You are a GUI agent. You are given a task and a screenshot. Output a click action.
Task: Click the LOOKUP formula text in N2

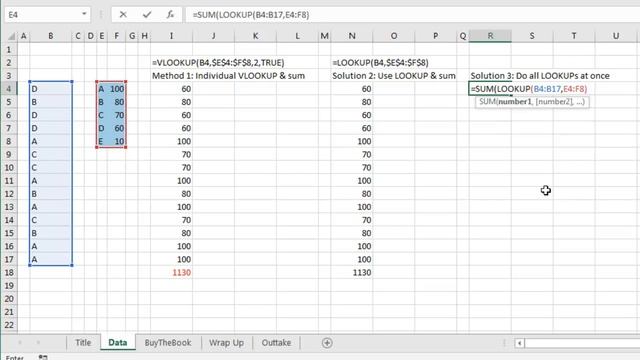coord(380,63)
